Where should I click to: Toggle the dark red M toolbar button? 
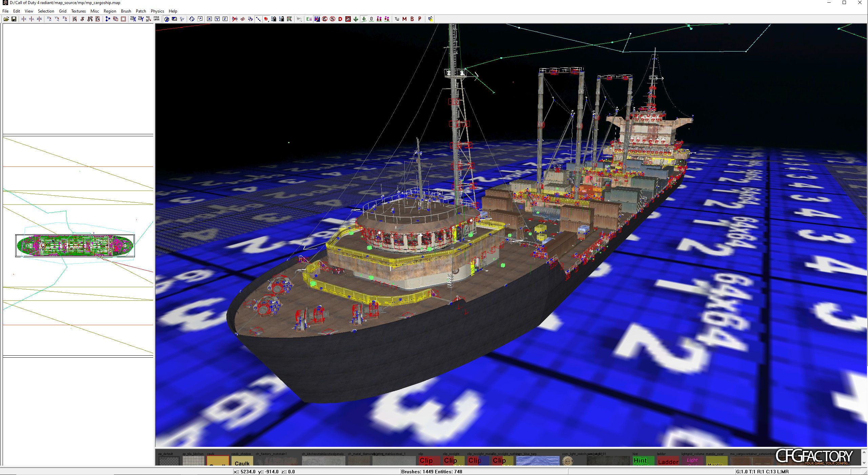pos(405,19)
